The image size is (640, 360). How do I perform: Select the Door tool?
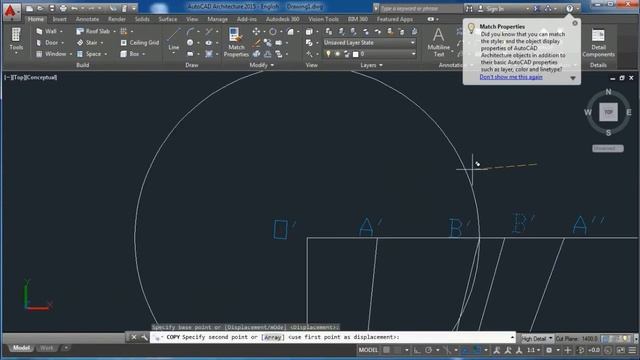(47, 42)
